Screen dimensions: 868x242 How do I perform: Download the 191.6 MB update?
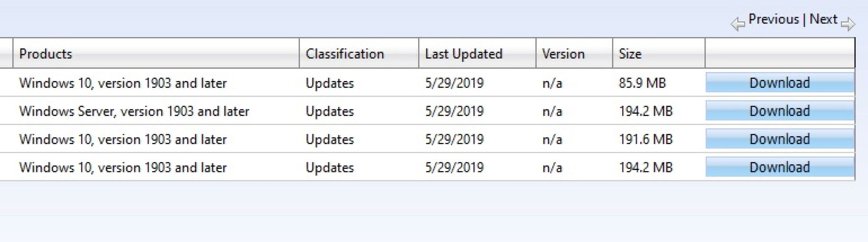click(779, 139)
